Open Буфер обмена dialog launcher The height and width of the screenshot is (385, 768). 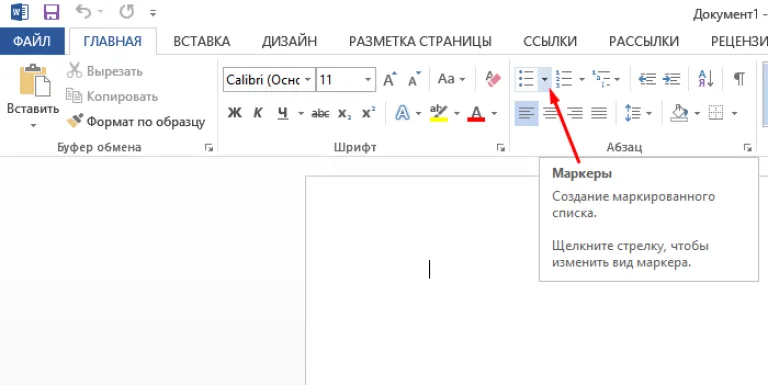tap(209, 147)
